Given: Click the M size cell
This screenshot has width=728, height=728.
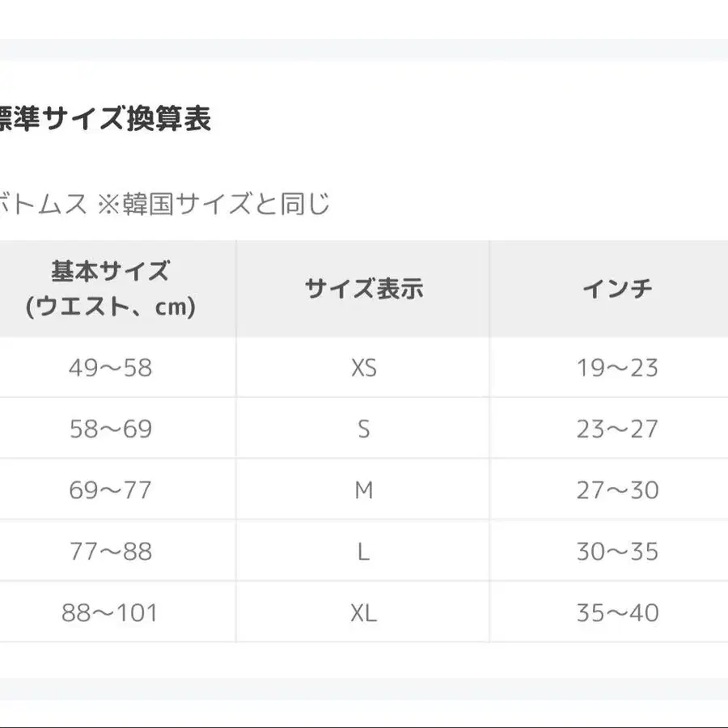Looking at the screenshot, I should coord(364,490).
